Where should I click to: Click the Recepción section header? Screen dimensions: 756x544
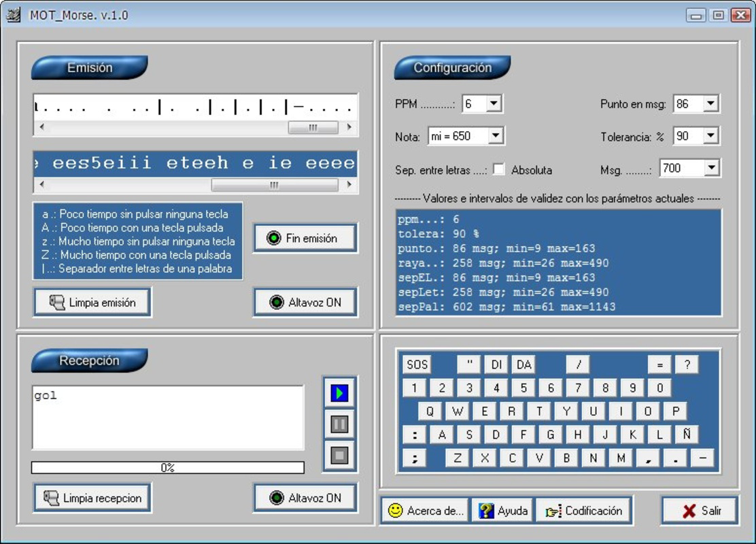coord(90,360)
